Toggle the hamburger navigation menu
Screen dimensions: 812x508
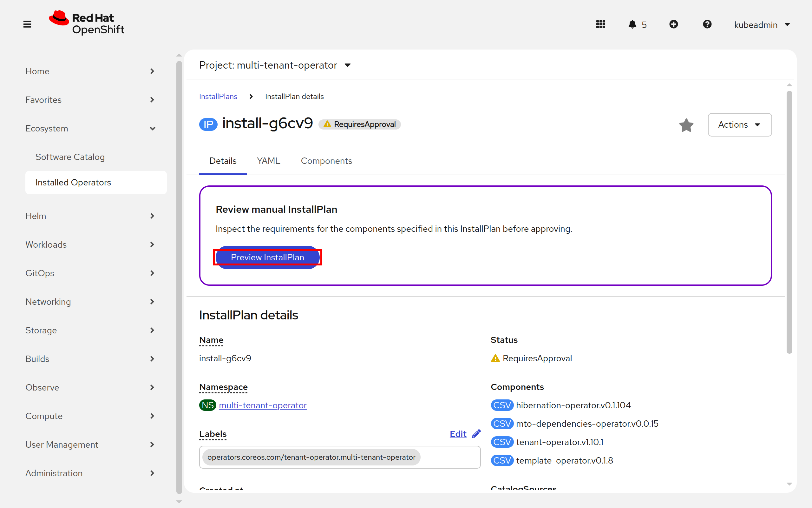point(27,24)
